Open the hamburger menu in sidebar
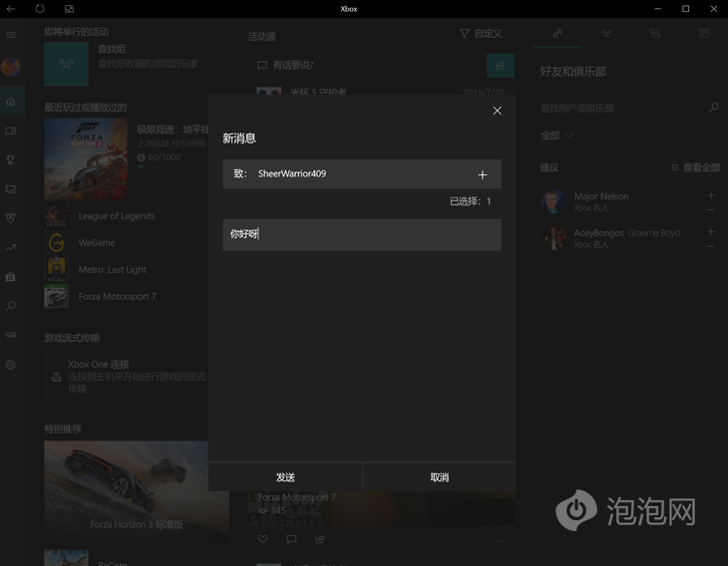Image resolution: width=728 pixels, height=566 pixels. point(11,35)
